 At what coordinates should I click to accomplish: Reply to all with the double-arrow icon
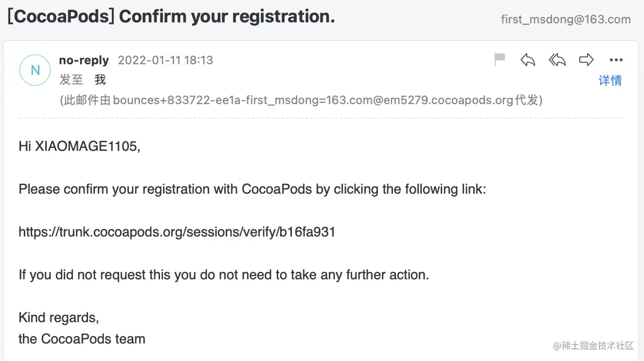(557, 60)
